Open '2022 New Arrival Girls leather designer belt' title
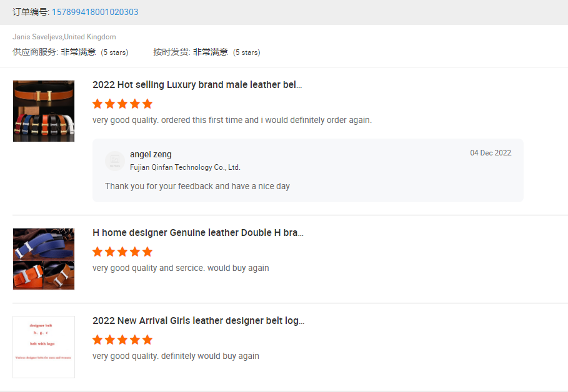568x392 pixels. [199, 321]
